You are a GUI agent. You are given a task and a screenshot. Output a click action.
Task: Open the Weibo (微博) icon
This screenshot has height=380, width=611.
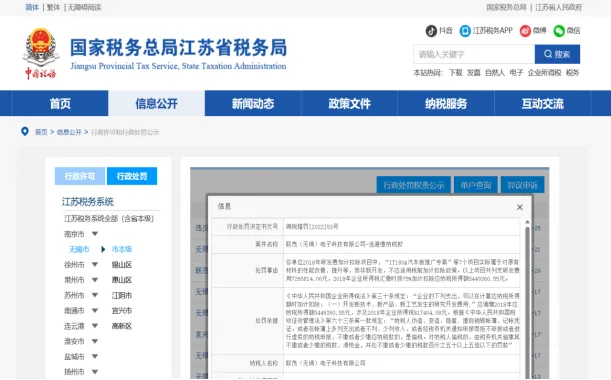tap(525, 30)
